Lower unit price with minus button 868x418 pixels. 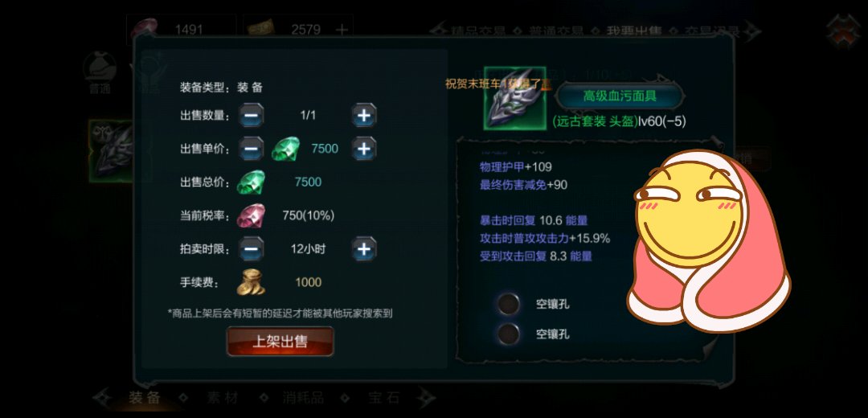tap(252, 149)
